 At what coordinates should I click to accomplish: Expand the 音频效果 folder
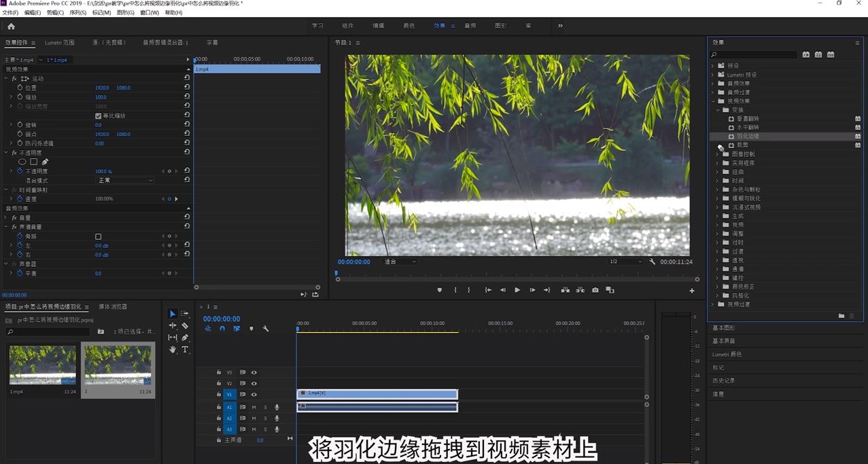713,84
